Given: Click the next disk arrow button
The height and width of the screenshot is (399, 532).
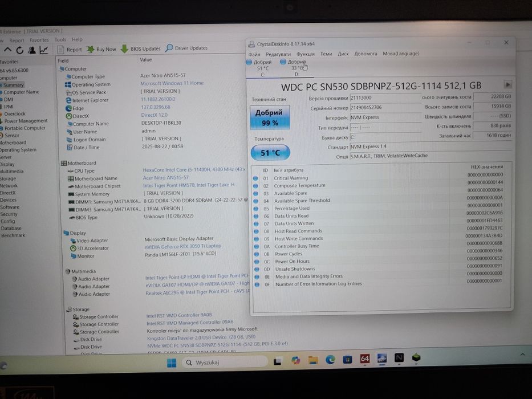Looking at the screenshot, I should pos(507,84).
